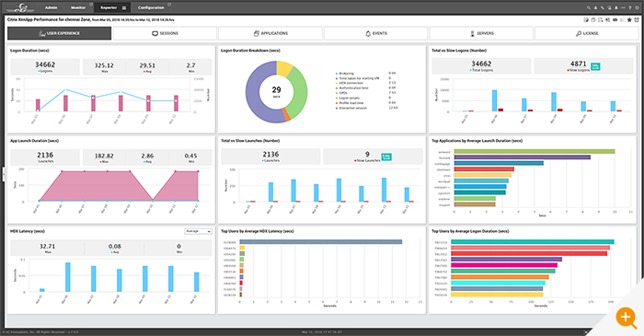Click the 182.82 Max launch duration value
The image size is (644, 336).
104,156
